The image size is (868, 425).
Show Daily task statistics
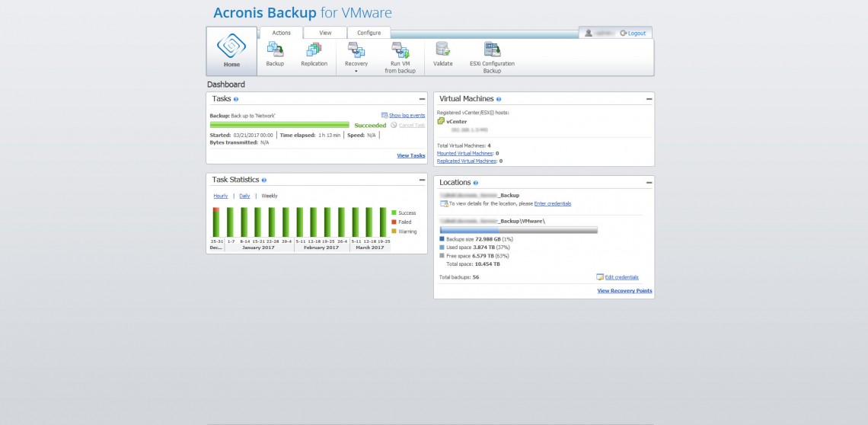tap(244, 197)
